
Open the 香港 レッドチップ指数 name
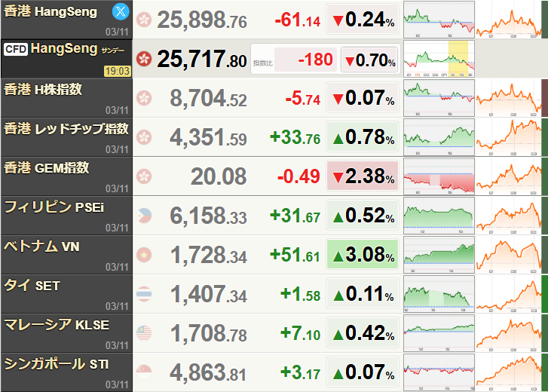(x=66, y=129)
